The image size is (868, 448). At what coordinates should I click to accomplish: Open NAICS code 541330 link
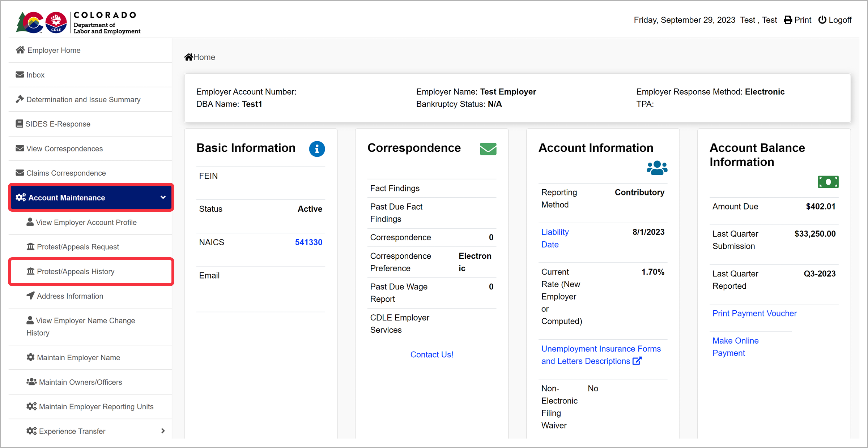(x=309, y=242)
